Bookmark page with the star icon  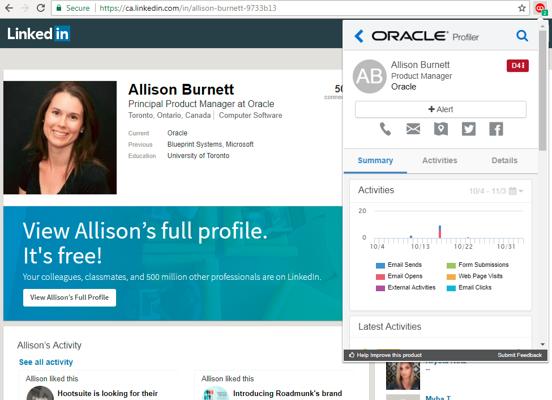click(522, 8)
